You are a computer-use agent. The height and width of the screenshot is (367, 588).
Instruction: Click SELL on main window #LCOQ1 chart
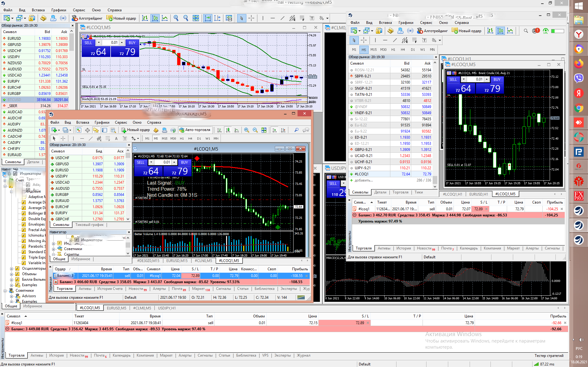[88, 43]
